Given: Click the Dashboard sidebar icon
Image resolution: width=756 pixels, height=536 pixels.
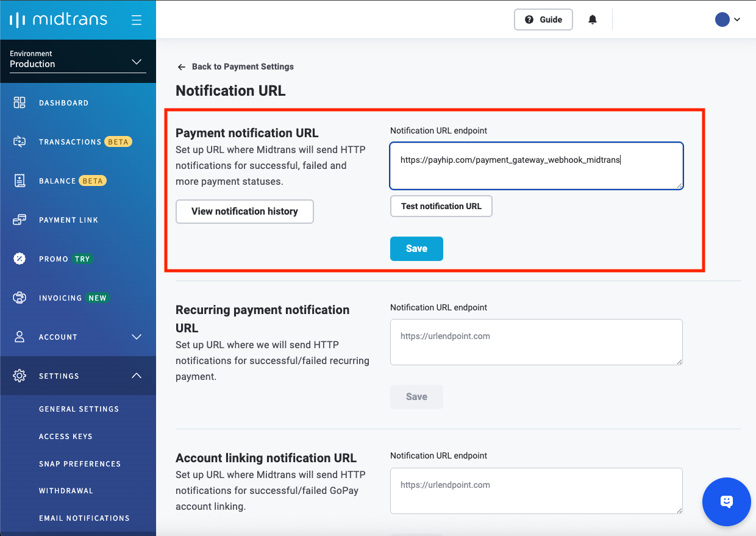Looking at the screenshot, I should 20,102.
